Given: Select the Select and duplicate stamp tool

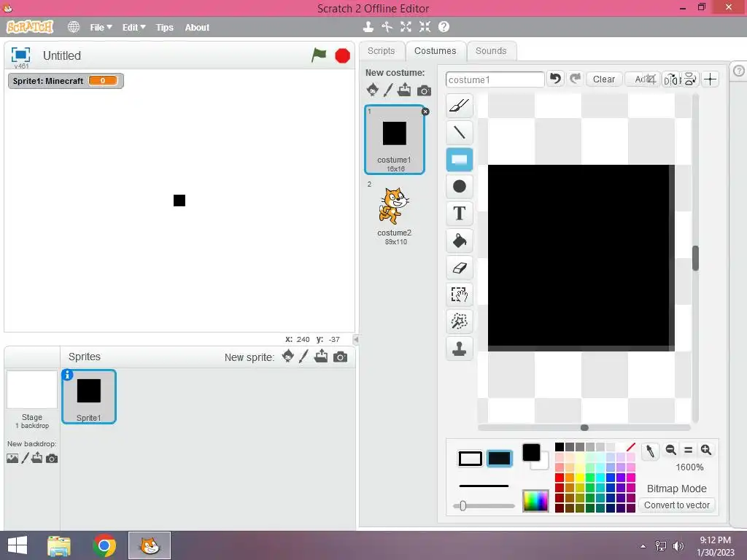Looking at the screenshot, I should point(460,349).
